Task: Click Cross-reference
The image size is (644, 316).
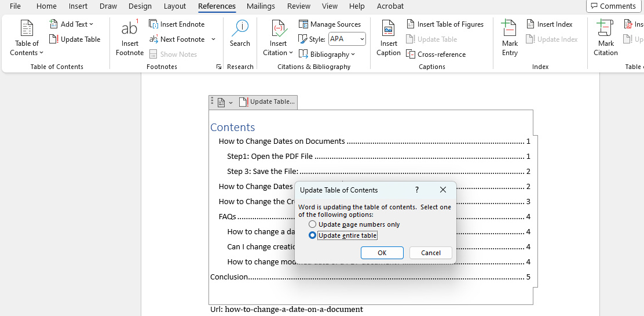Action: [x=436, y=55]
